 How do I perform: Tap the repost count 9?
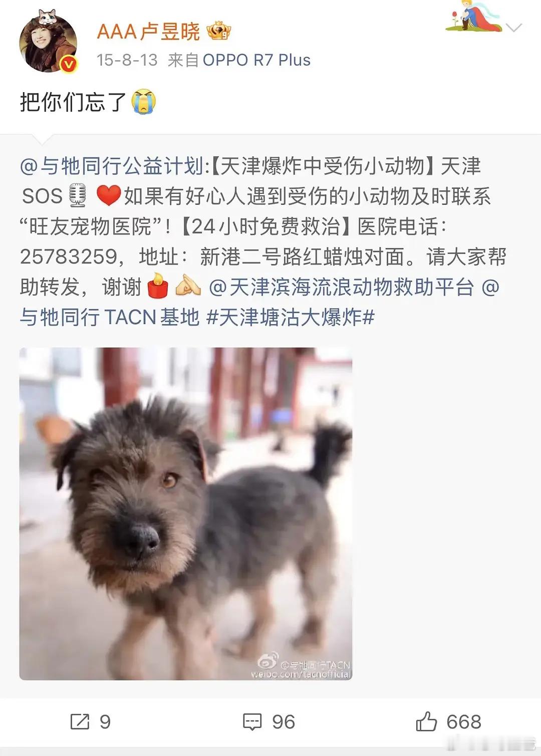pyautogui.click(x=105, y=722)
